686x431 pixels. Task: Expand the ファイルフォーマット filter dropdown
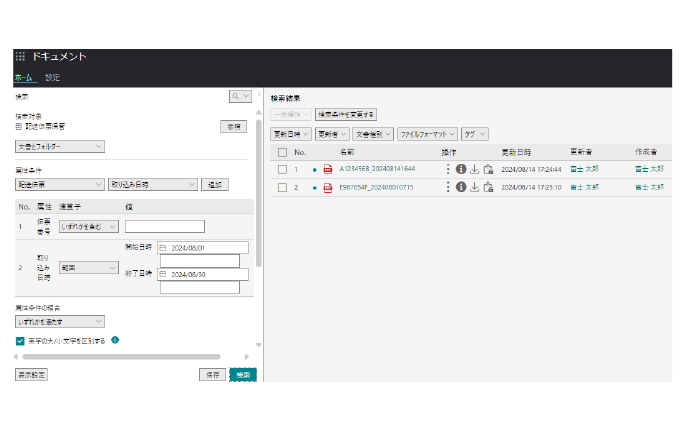coord(426,133)
